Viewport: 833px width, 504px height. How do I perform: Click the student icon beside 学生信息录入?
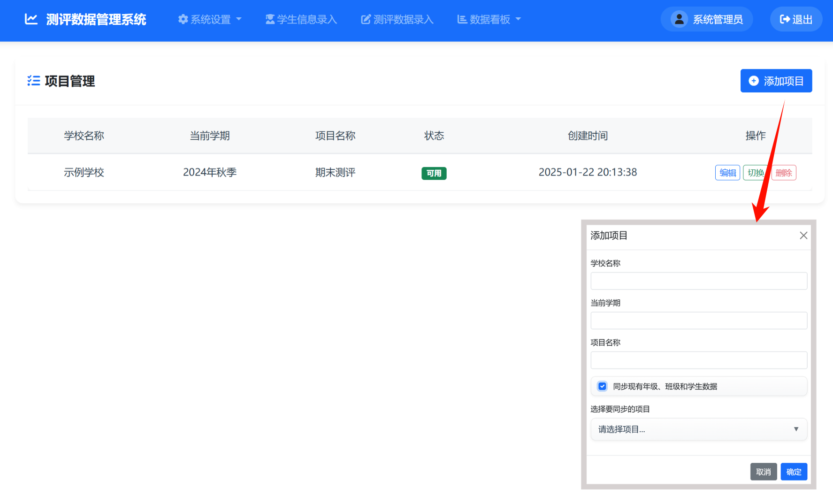coord(269,19)
